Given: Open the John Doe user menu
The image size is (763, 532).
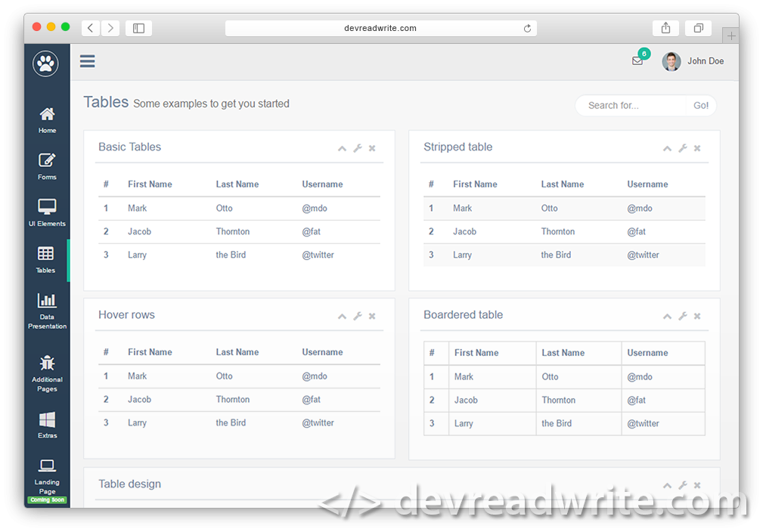Looking at the screenshot, I should [x=705, y=61].
